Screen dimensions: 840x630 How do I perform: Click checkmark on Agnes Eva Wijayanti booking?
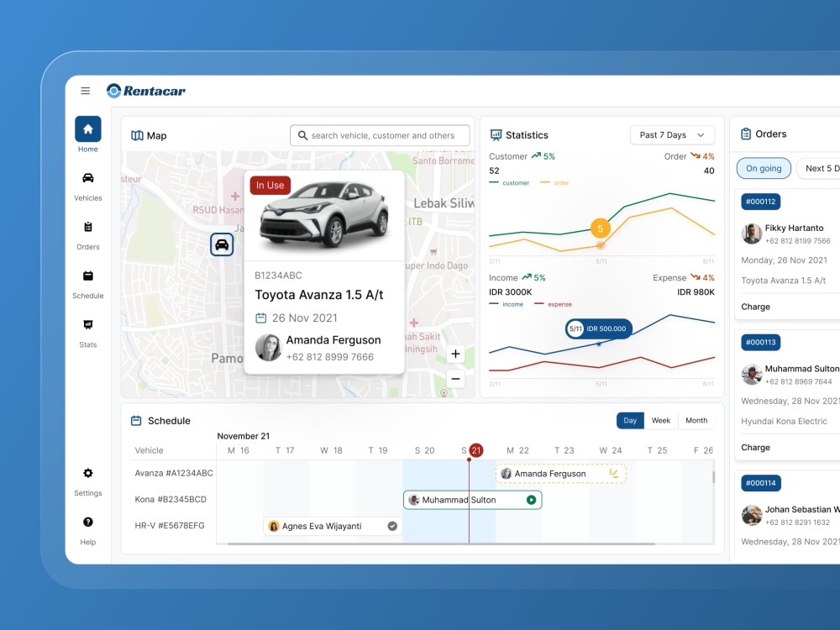pos(392,526)
